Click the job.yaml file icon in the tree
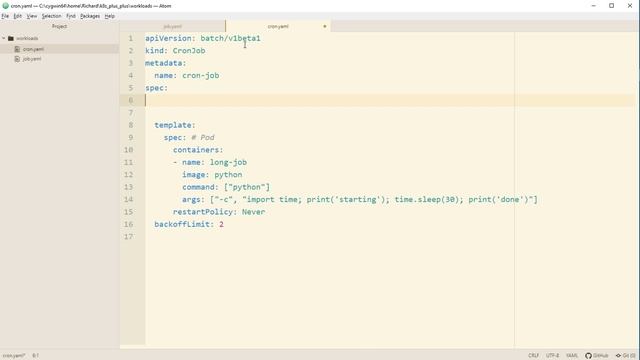 17,59
